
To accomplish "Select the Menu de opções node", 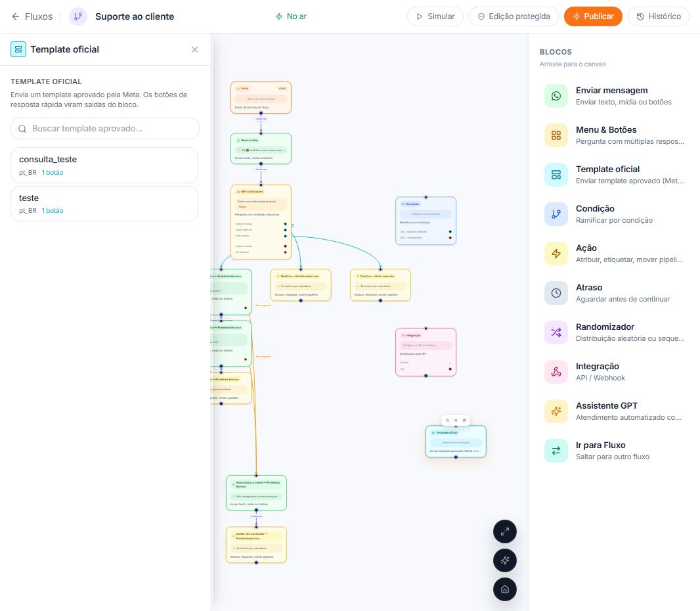I will (x=261, y=222).
